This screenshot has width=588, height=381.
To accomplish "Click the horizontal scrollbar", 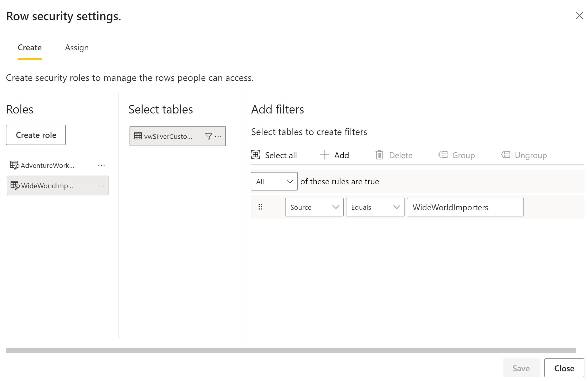I will tap(291, 350).
